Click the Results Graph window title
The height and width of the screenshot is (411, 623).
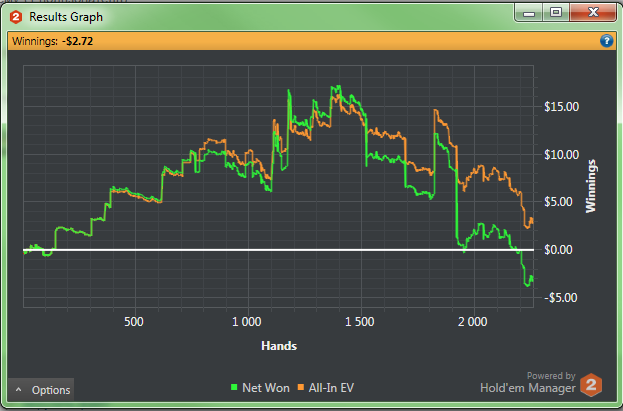[66, 17]
